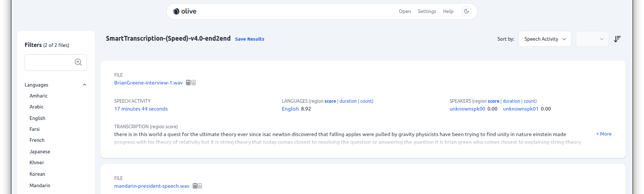Open the Settings menu

point(427,11)
